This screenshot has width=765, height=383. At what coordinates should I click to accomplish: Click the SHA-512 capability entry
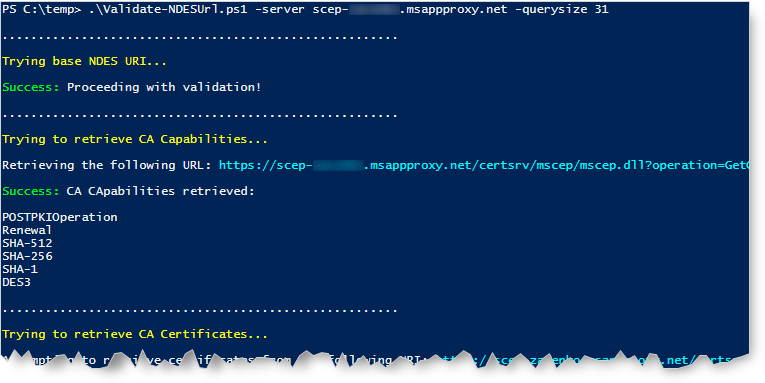coord(27,243)
